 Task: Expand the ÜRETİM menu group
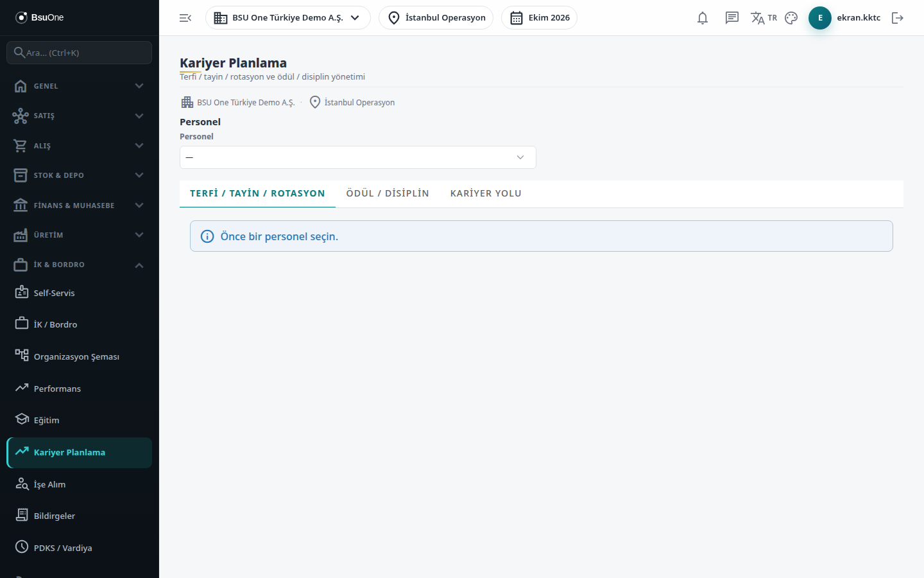tap(80, 235)
